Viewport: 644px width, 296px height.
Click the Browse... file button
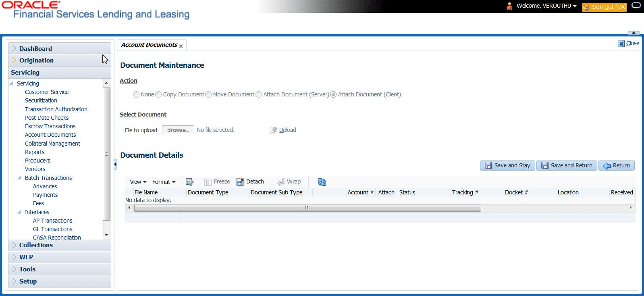coord(178,130)
